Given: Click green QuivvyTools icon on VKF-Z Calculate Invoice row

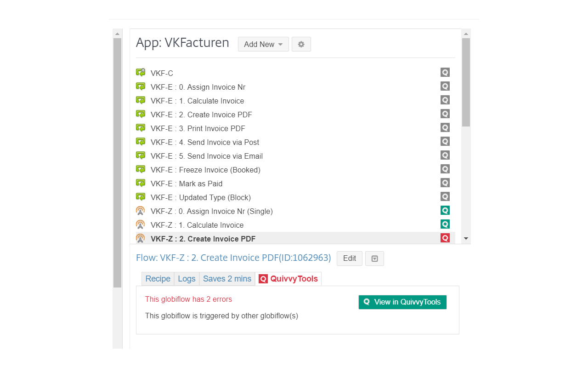Looking at the screenshot, I should pos(445,224).
